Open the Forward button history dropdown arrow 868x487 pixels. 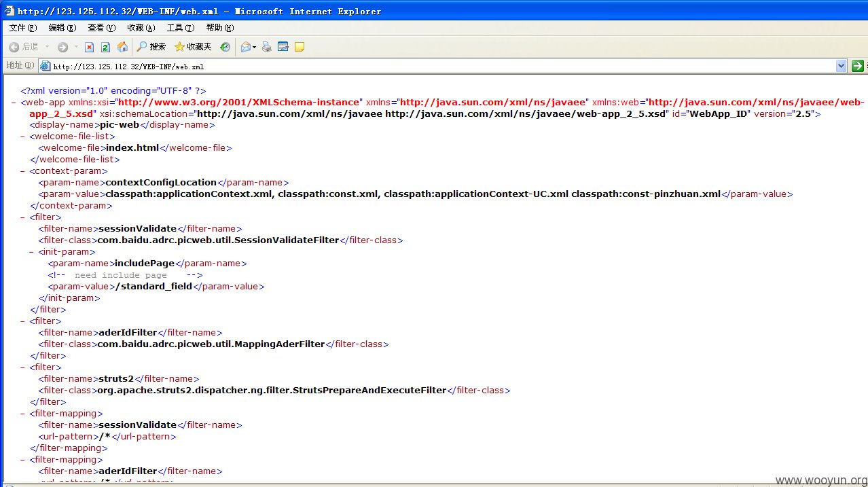tap(76, 47)
